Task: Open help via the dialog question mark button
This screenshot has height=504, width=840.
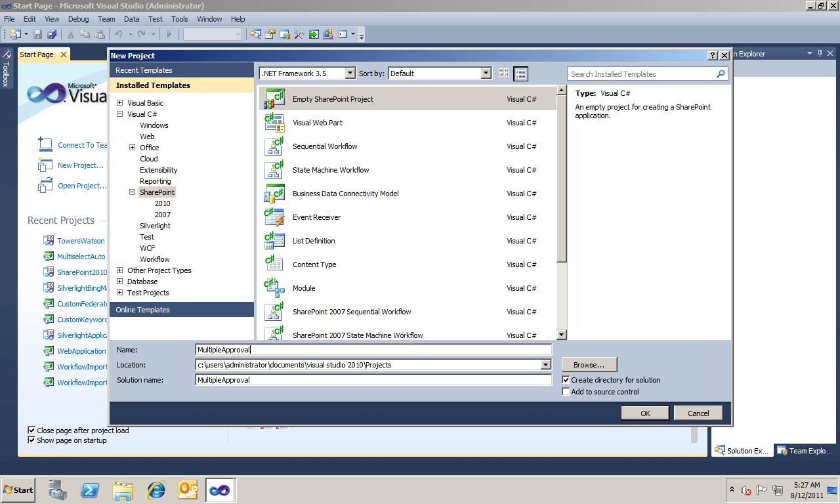Action: [713, 56]
